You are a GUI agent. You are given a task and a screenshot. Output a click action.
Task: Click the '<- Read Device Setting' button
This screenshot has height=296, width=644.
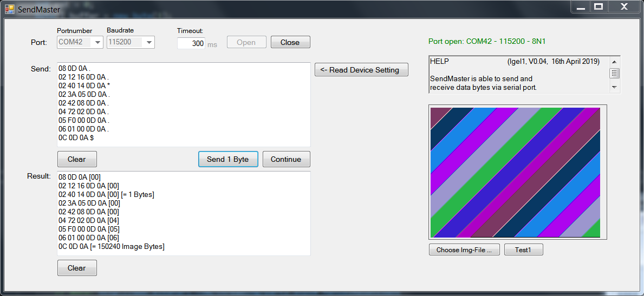361,70
